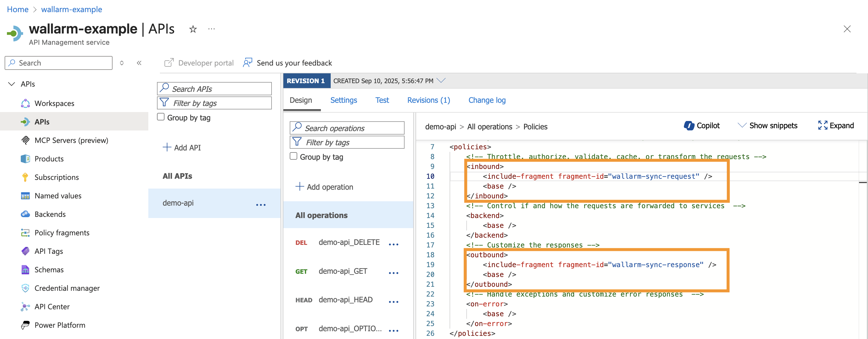Collapse the APIs tree section

[x=11, y=84]
